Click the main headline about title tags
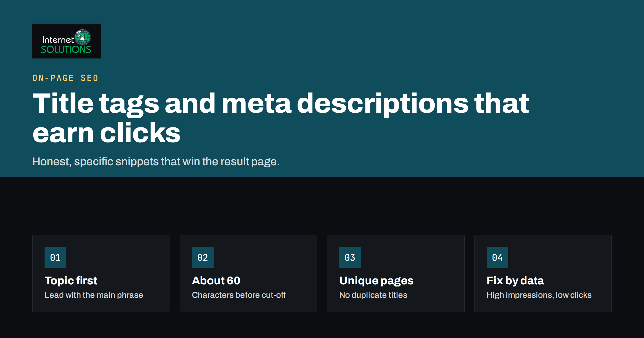The width and height of the screenshot is (644, 338). tap(281, 118)
